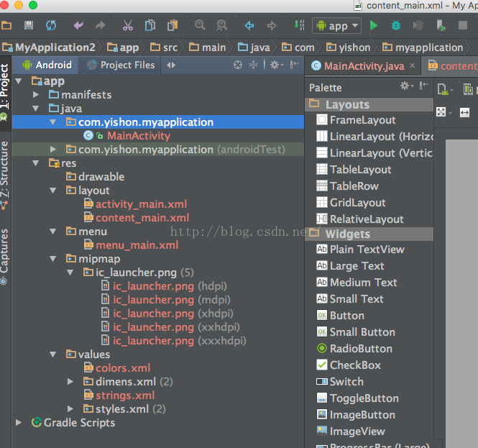Screen dimensions: 478x448
Task: Expand the manifests folder
Action: point(36,95)
